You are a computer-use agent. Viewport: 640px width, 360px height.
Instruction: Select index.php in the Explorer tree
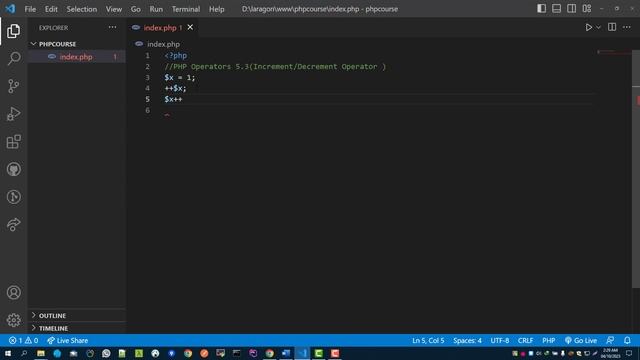click(77, 57)
